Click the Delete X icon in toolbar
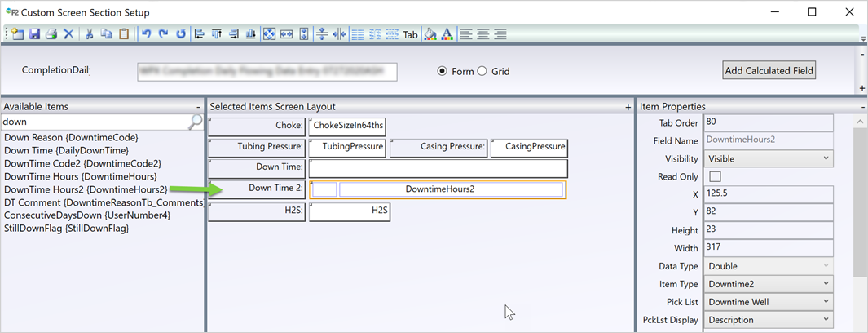The height and width of the screenshot is (333, 868). [68, 34]
